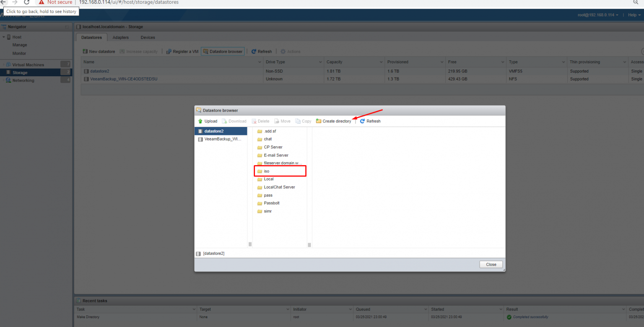Viewport: 644px width, 327px height.
Task: Select Networking in the Navigator panel
Action: [22, 80]
